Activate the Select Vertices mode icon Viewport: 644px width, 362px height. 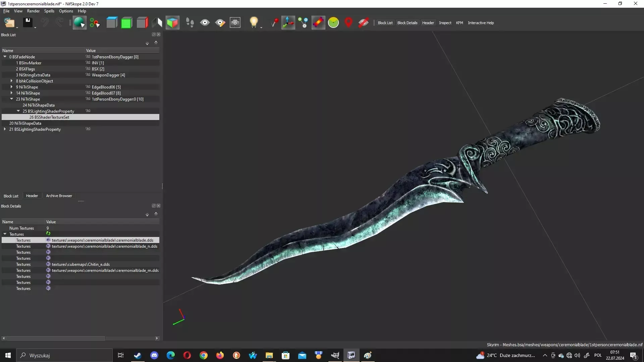coord(95,23)
